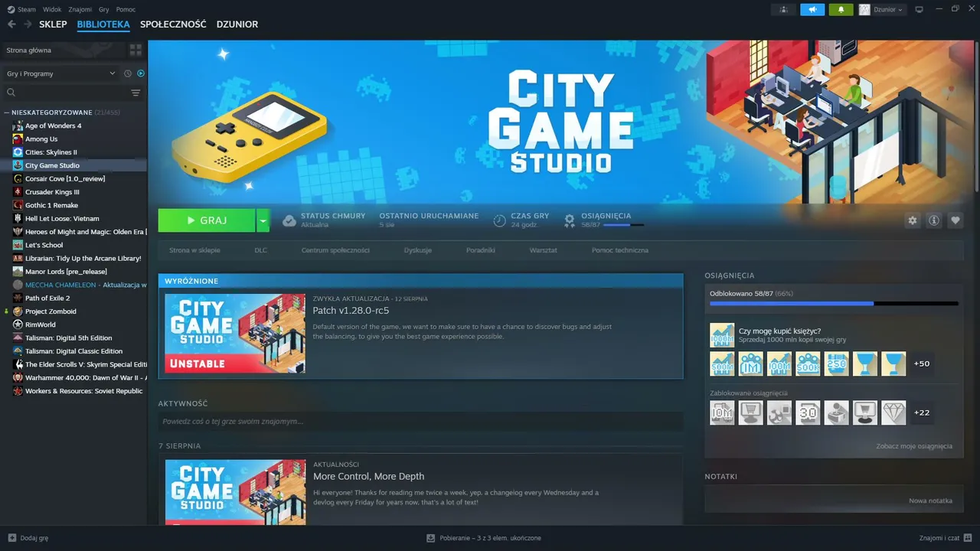The image size is (980, 551).
Task: Open the Among Us game icon
Action: click(x=18, y=139)
